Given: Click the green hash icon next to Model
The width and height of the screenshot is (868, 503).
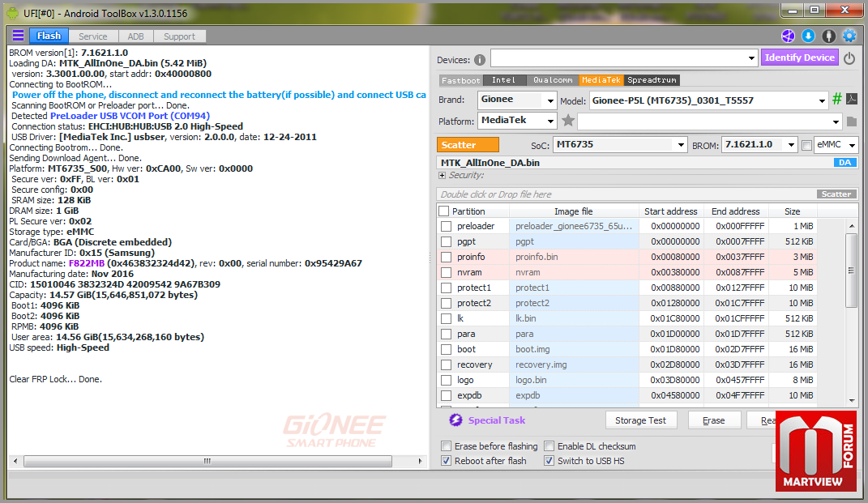Looking at the screenshot, I should [837, 100].
